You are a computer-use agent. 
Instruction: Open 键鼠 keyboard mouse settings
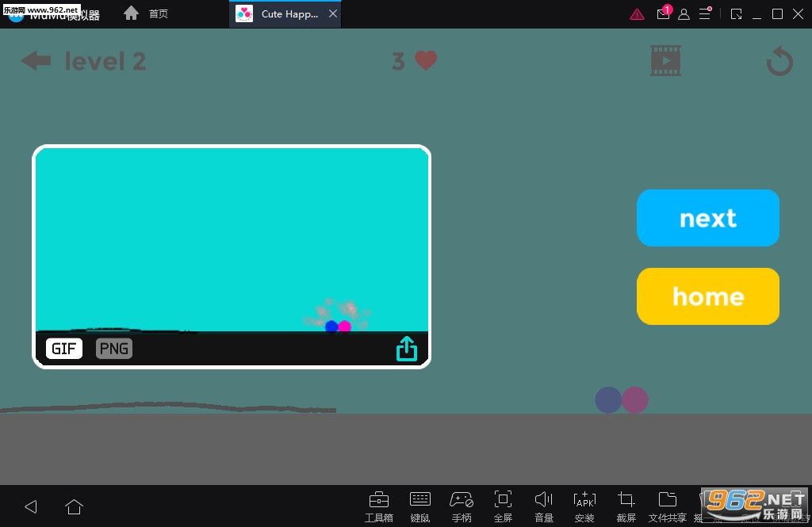(x=420, y=506)
